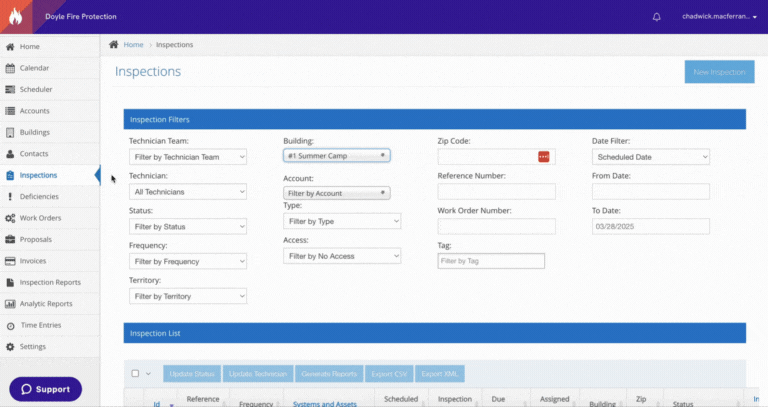Image resolution: width=768 pixels, height=407 pixels.
Task: Open the Date Filter Scheduled Date dropdown
Action: click(x=650, y=157)
